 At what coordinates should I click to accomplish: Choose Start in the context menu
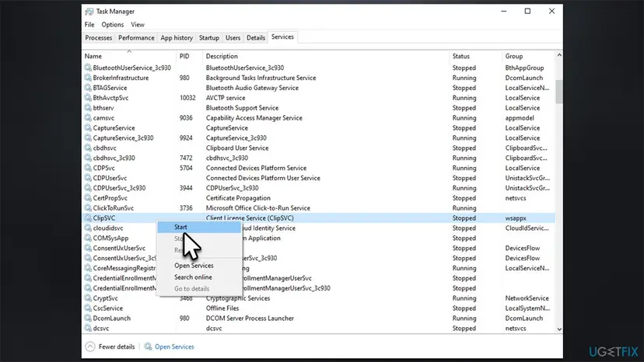click(x=199, y=227)
